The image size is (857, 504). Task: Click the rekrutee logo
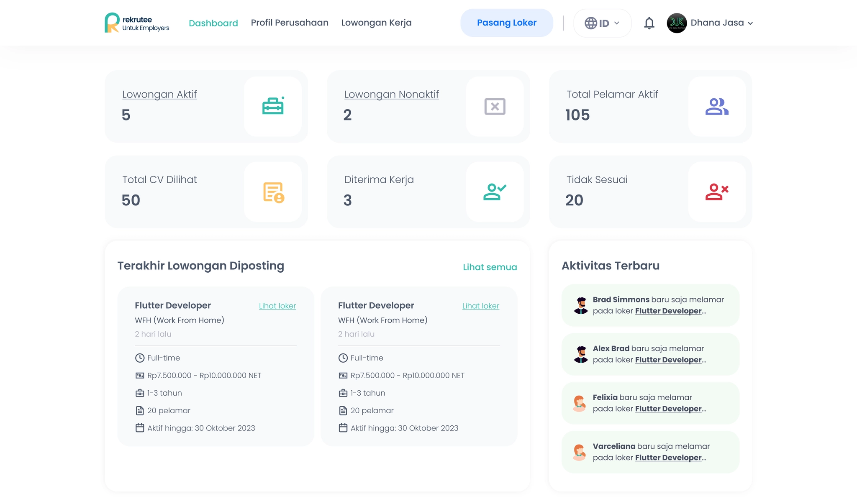(x=136, y=23)
